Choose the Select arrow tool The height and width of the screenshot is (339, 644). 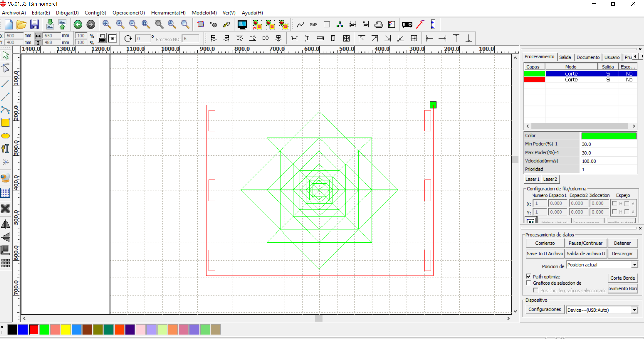pyautogui.click(x=6, y=55)
